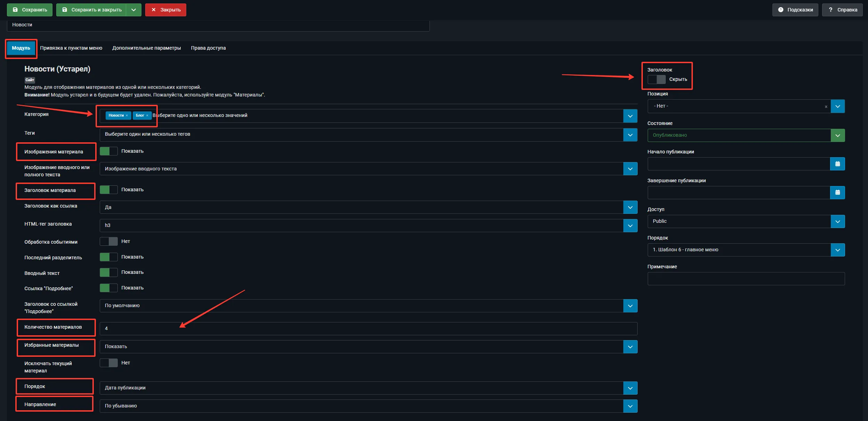Remove the Блог category tag
Image resolution: width=868 pixels, height=421 pixels.
click(x=147, y=116)
